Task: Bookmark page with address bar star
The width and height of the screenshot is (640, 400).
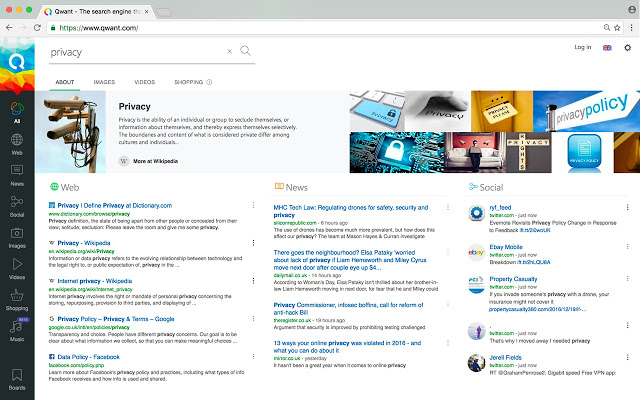Action: 617,28
